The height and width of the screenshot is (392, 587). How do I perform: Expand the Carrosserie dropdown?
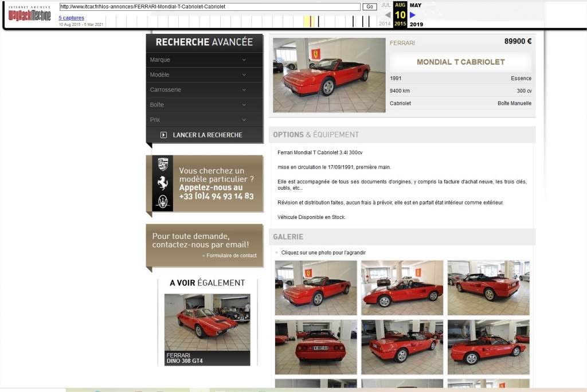pos(204,90)
